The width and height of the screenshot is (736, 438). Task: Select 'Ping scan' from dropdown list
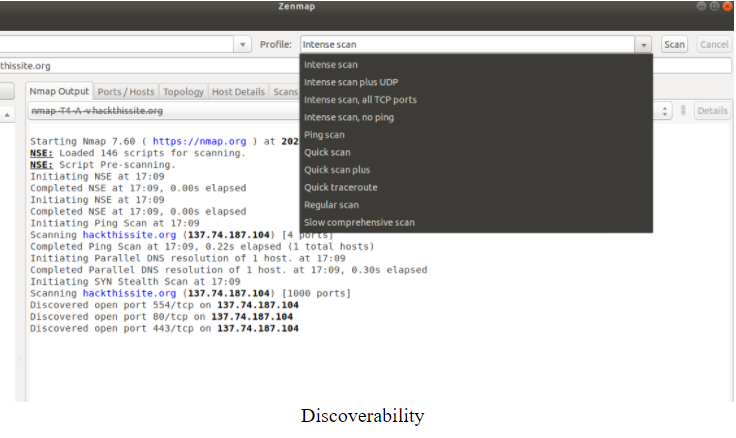(476, 135)
